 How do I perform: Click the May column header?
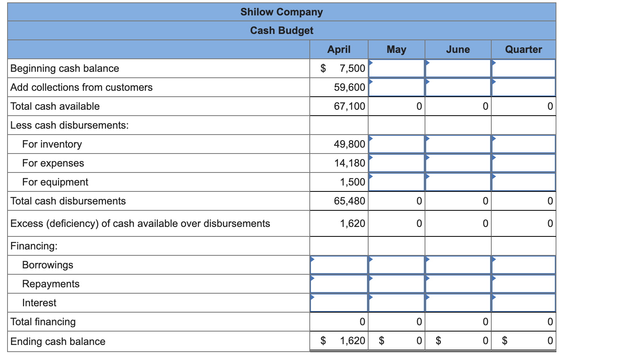[397, 49]
